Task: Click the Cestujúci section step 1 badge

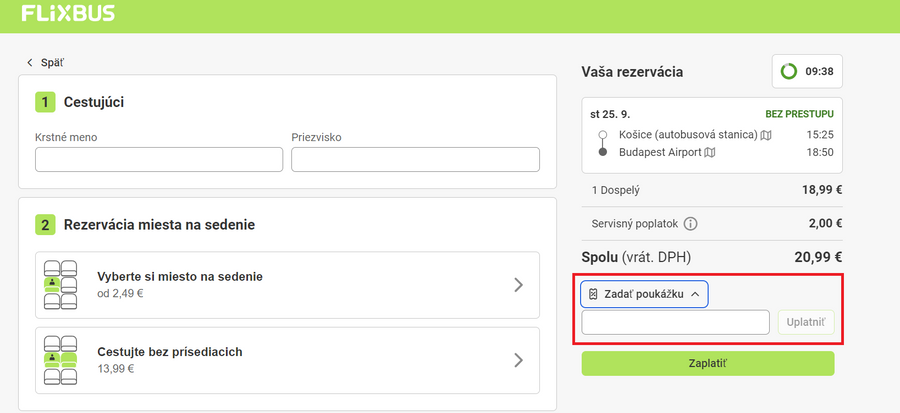Action: [45, 102]
